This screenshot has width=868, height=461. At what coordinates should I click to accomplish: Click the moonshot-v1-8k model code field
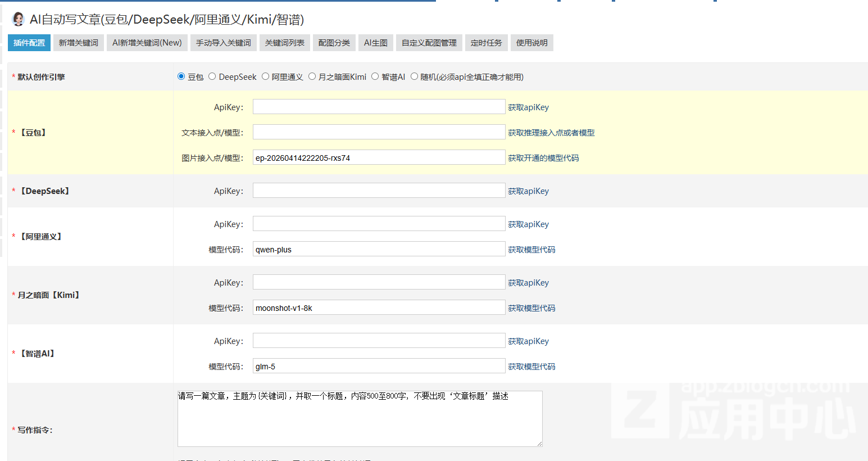[x=379, y=308]
